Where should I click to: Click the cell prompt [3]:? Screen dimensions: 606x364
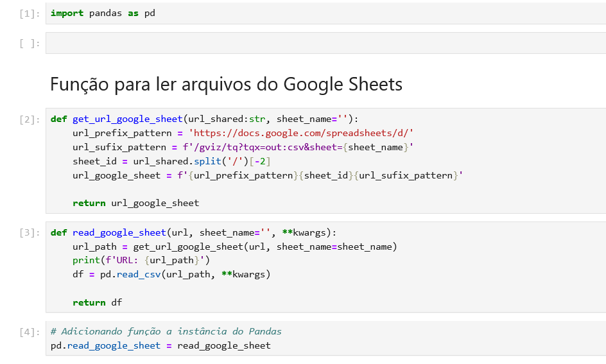pyautogui.click(x=30, y=232)
